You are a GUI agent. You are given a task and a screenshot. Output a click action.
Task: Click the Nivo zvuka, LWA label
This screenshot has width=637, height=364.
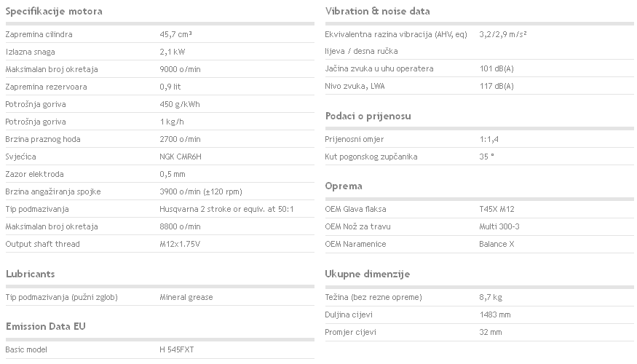coord(355,86)
